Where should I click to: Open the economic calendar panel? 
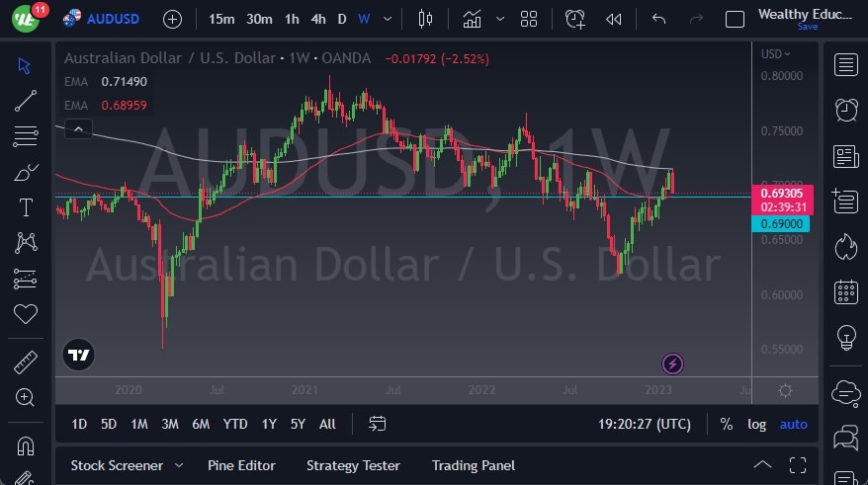tap(846, 291)
